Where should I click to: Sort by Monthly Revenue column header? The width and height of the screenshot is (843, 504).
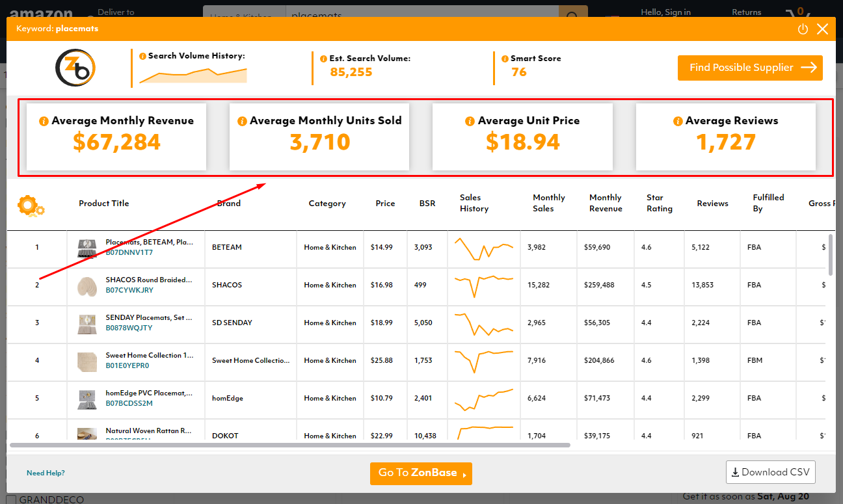coord(606,203)
